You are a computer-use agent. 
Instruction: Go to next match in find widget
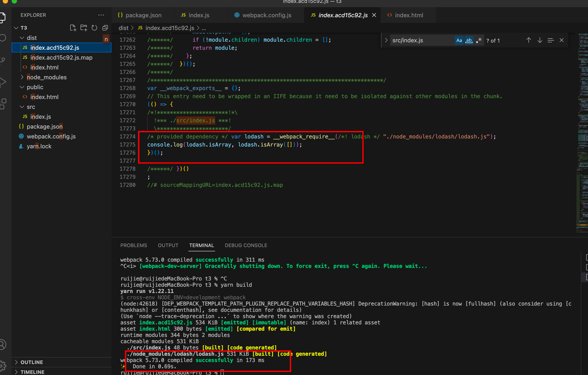[540, 40]
